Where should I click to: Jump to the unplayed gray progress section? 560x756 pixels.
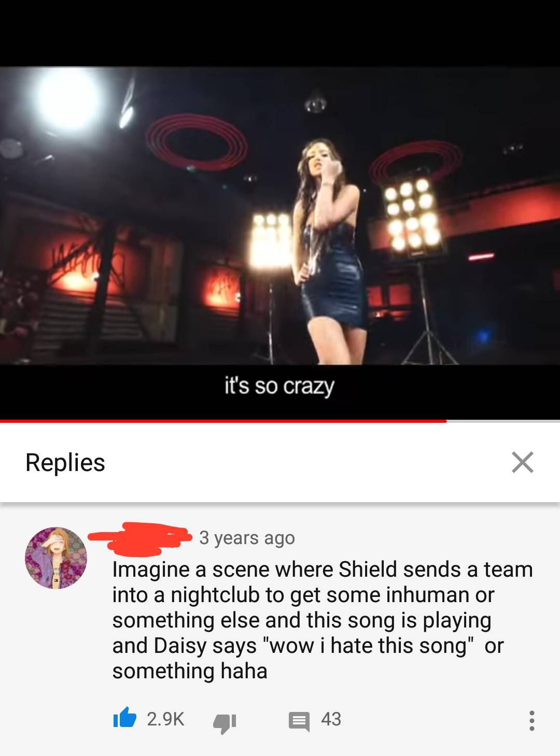click(x=503, y=421)
